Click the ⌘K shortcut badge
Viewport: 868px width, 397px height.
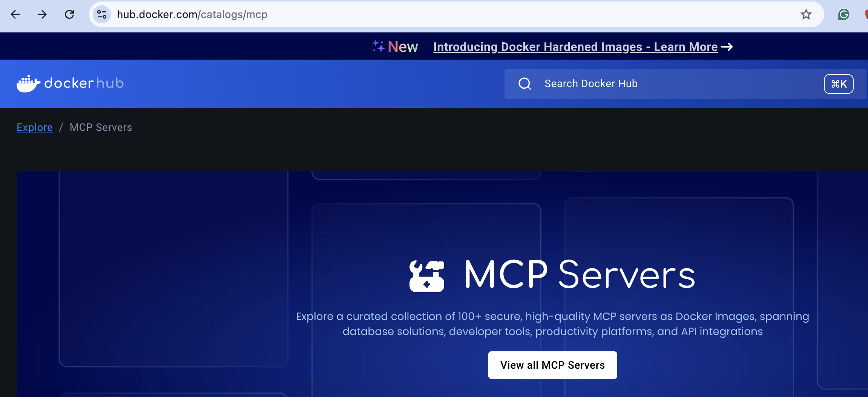839,84
